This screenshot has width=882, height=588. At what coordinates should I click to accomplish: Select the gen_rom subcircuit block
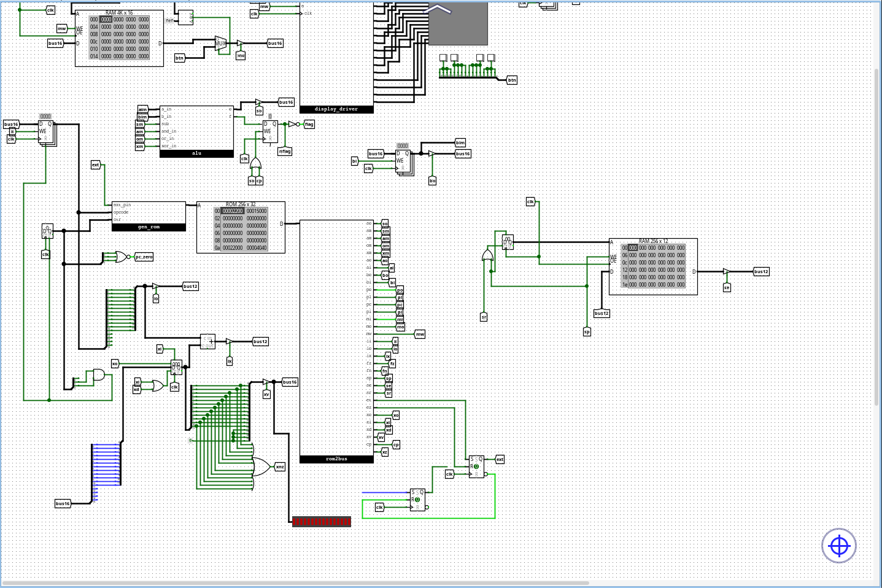[x=149, y=216]
